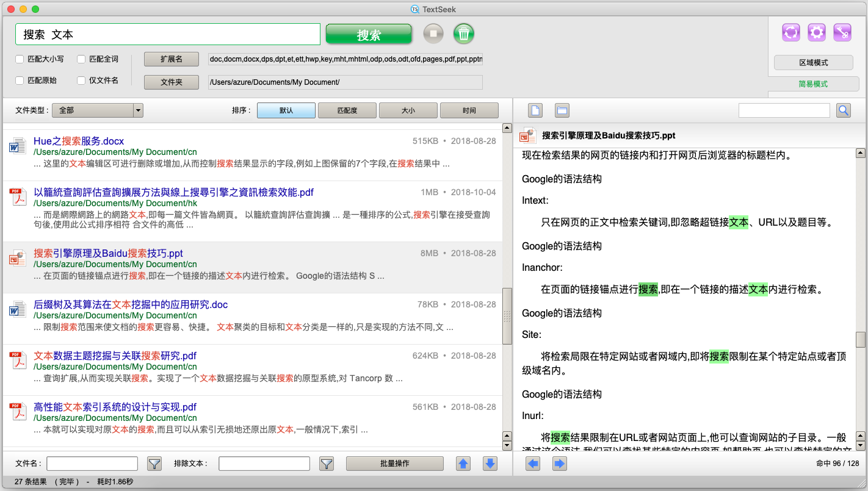Open settings with the purple gear icon
868x491 pixels.
coord(817,32)
